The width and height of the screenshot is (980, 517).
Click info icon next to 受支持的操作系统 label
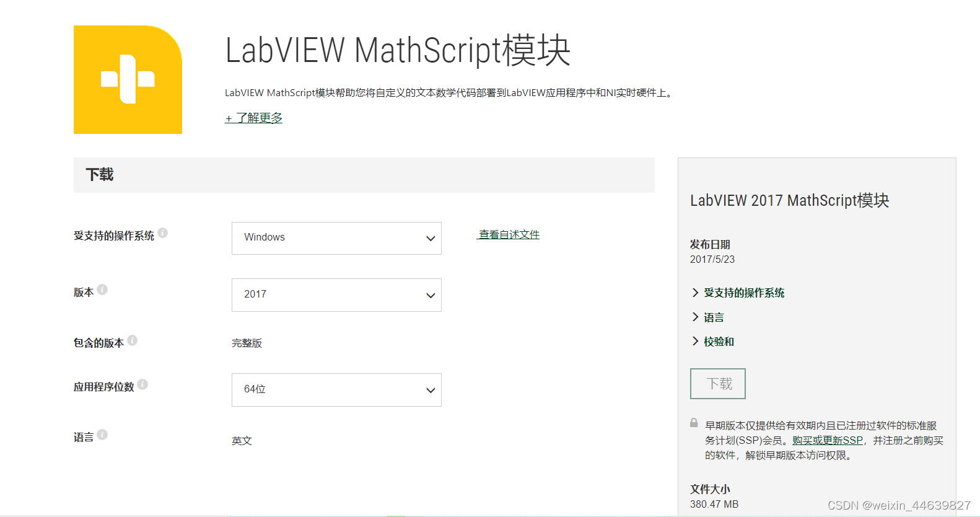tap(163, 232)
